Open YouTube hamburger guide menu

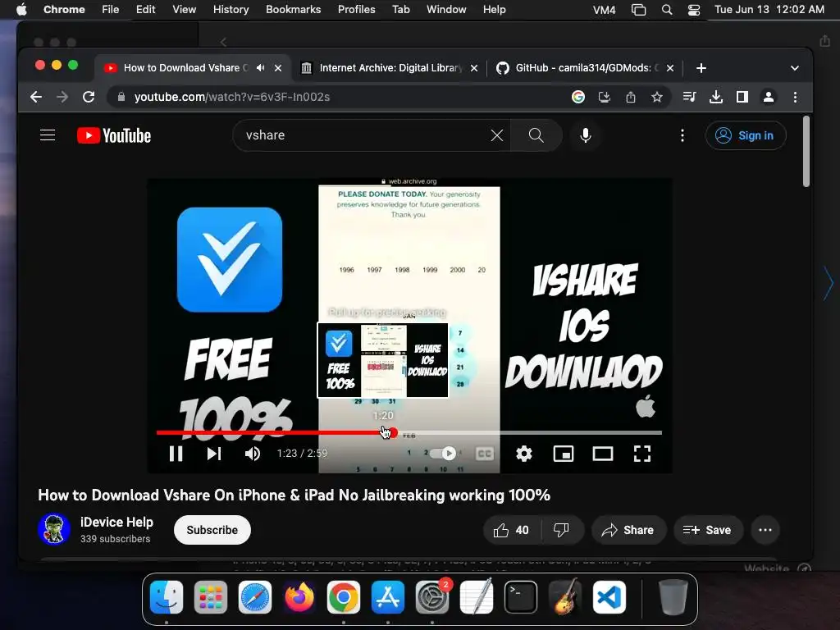point(48,135)
